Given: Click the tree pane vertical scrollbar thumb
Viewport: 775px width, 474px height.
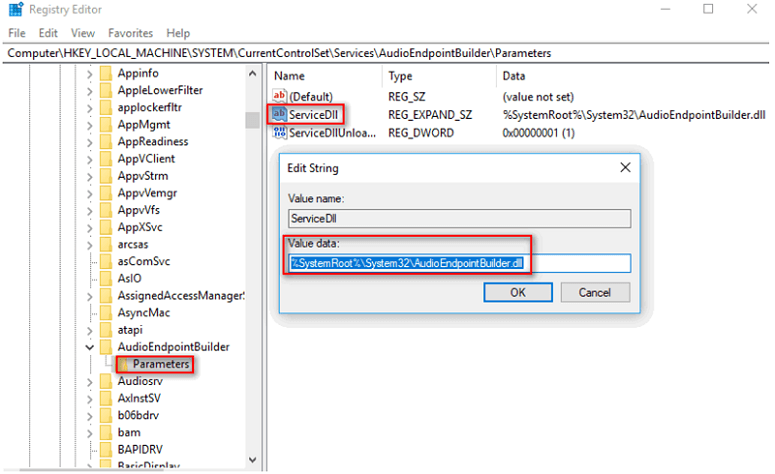Looking at the screenshot, I should (x=253, y=120).
